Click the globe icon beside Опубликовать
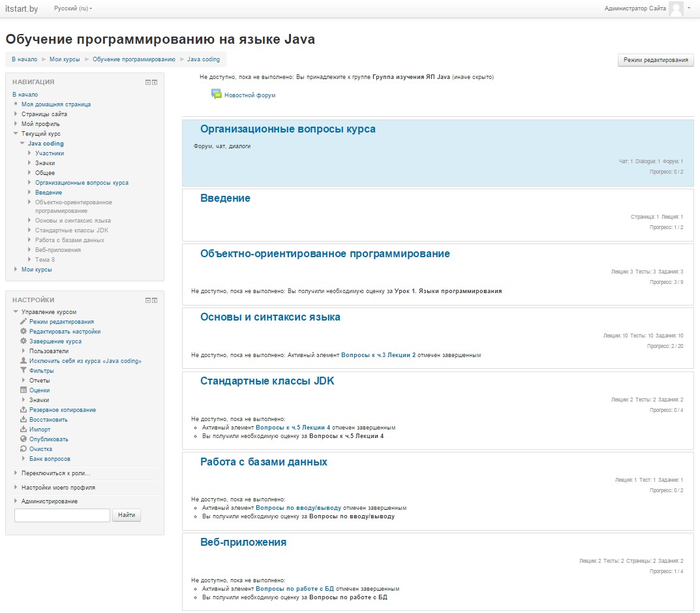The height and width of the screenshot is (613, 700). (23, 439)
